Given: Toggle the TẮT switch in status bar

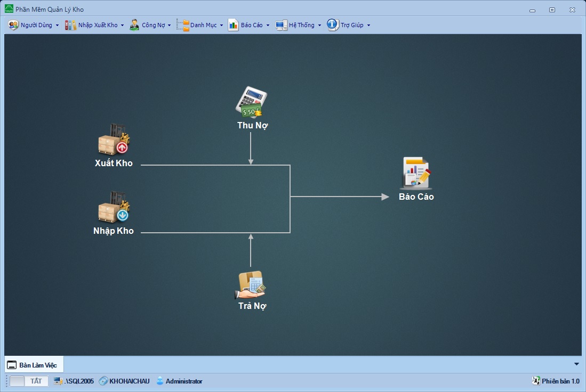Looking at the screenshot, I should tap(29, 381).
